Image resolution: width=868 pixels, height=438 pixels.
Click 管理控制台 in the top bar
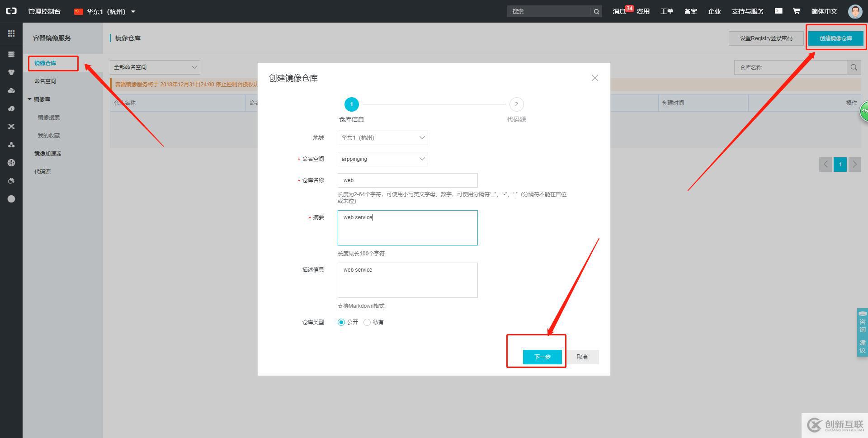[44, 11]
